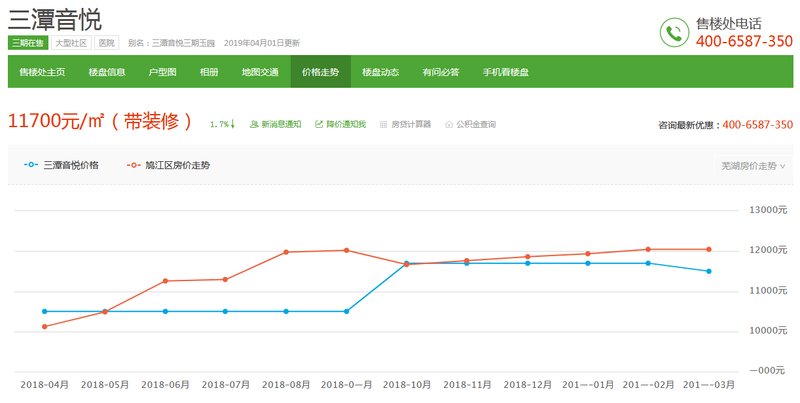Click the blue data point at 2018-09月
Image resolution: width=800 pixels, height=403 pixels.
point(346,311)
